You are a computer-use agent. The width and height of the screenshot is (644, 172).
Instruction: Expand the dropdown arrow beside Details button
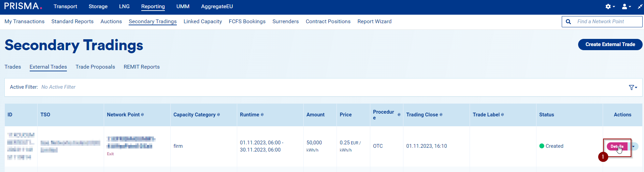tap(634, 146)
